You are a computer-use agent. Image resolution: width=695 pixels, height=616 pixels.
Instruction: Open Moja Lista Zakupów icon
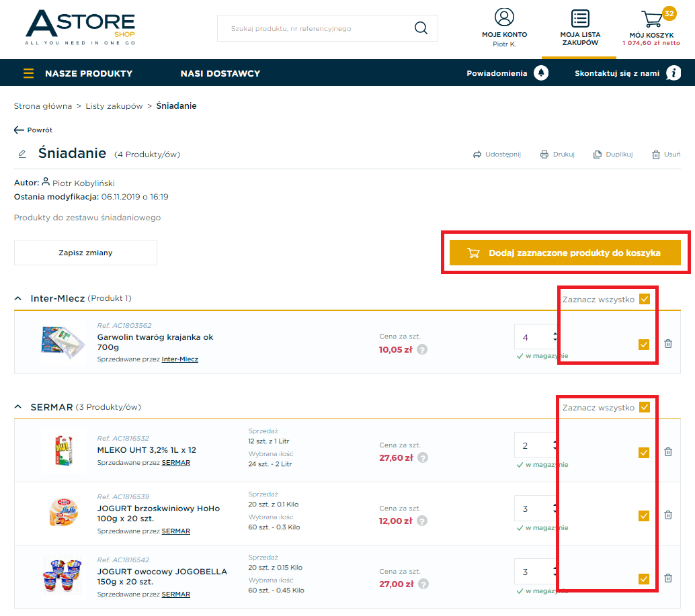[x=580, y=19]
